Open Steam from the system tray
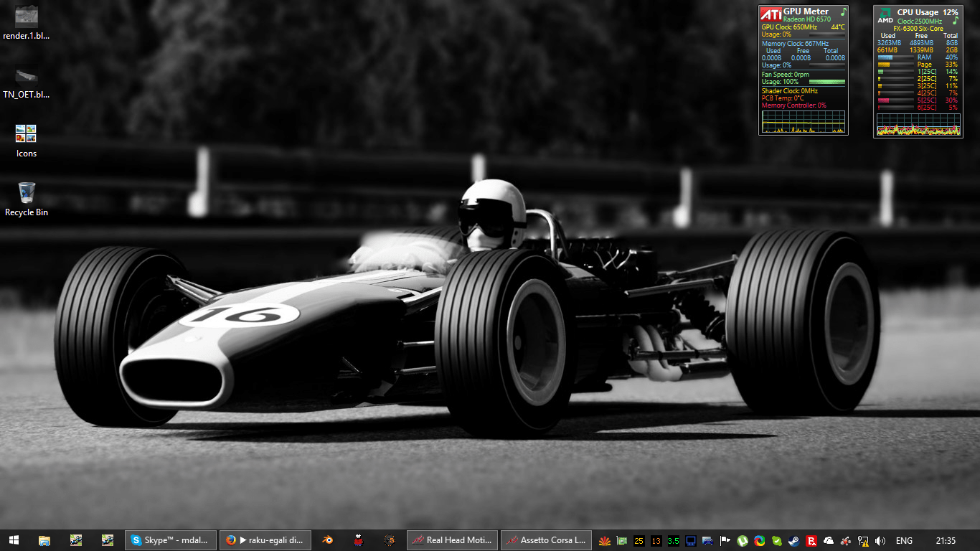This screenshot has height=551, width=980. click(x=794, y=541)
